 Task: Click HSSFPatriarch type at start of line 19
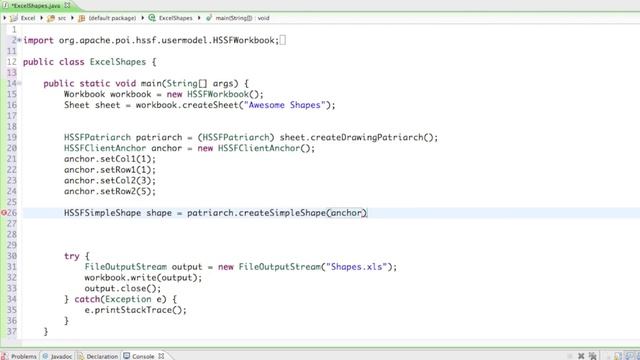[97, 137]
